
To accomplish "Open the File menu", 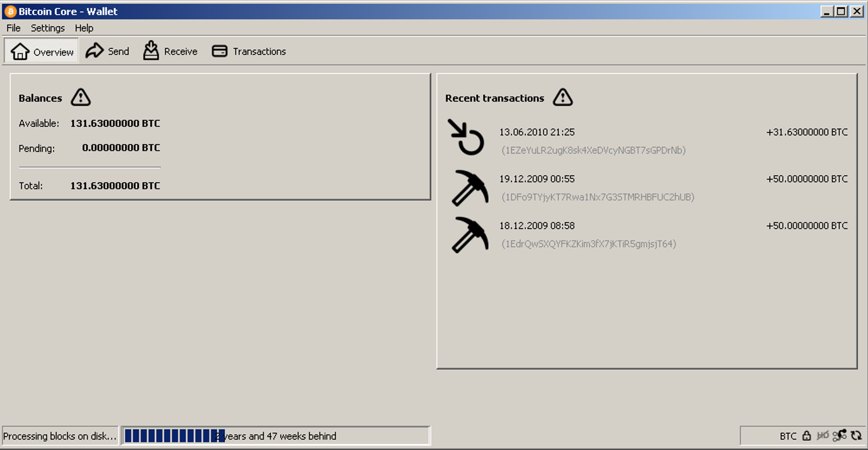I will tap(14, 28).
